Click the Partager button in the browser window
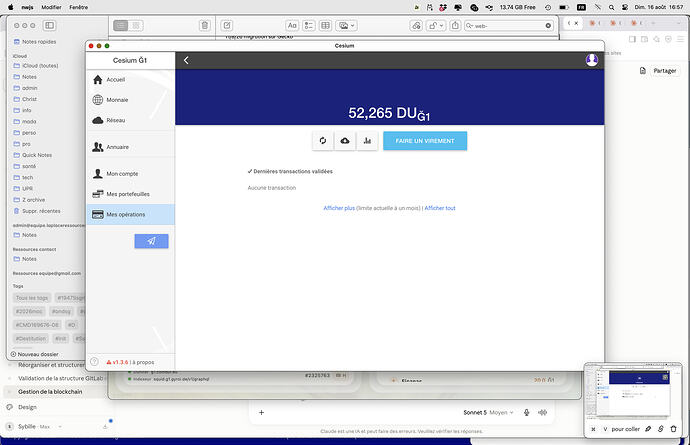The height and width of the screenshot is (445, 690). (664, 70)
